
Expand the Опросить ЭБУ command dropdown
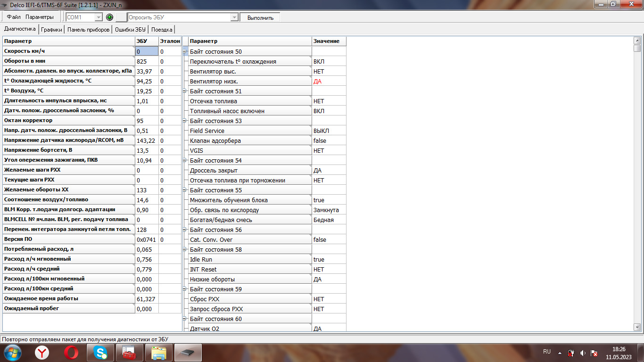234,17
